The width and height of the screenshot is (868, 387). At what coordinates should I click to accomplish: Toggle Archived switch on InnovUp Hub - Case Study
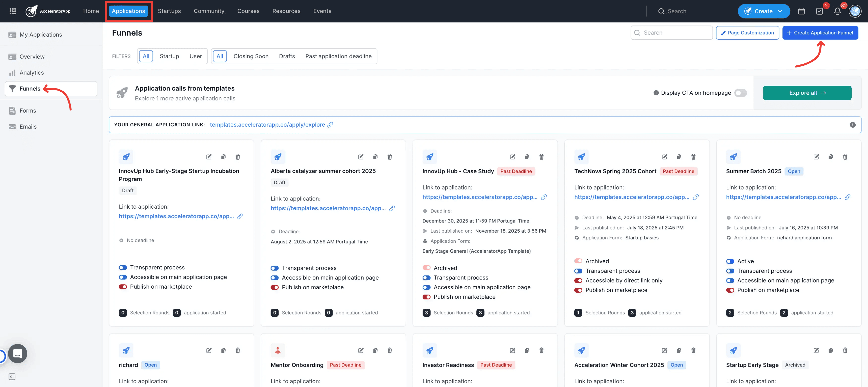click(x=426, y=268)
